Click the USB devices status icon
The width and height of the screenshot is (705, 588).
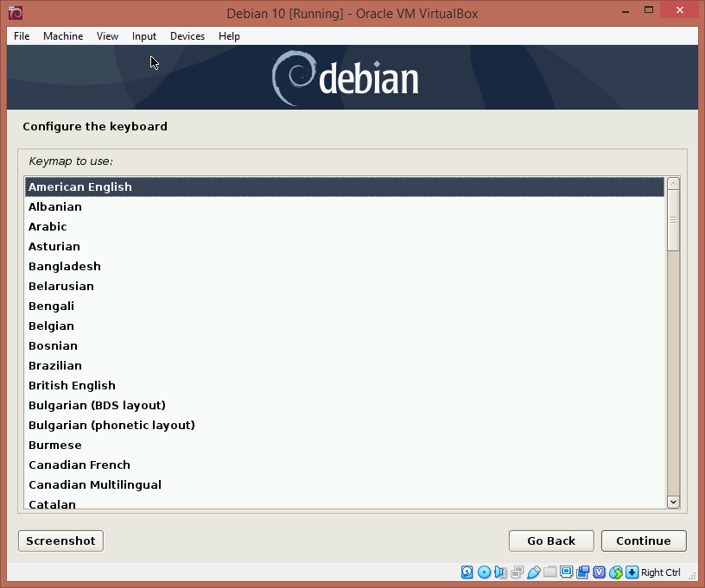[x=534, y=572]
